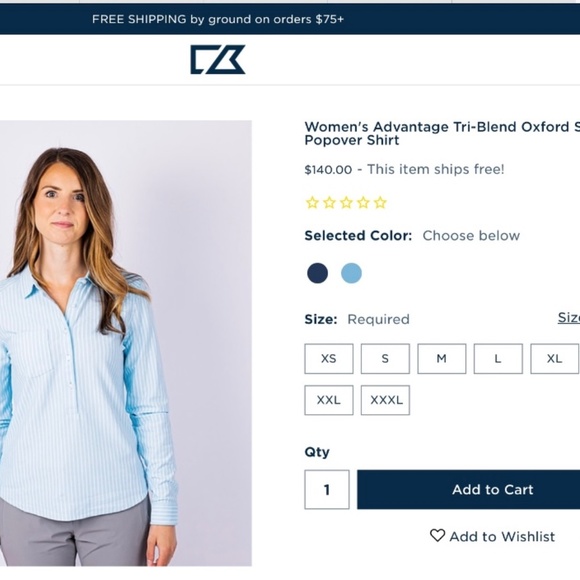580x580 pixels.
Task: Click the fifth rating star
Action: point(380,203)
